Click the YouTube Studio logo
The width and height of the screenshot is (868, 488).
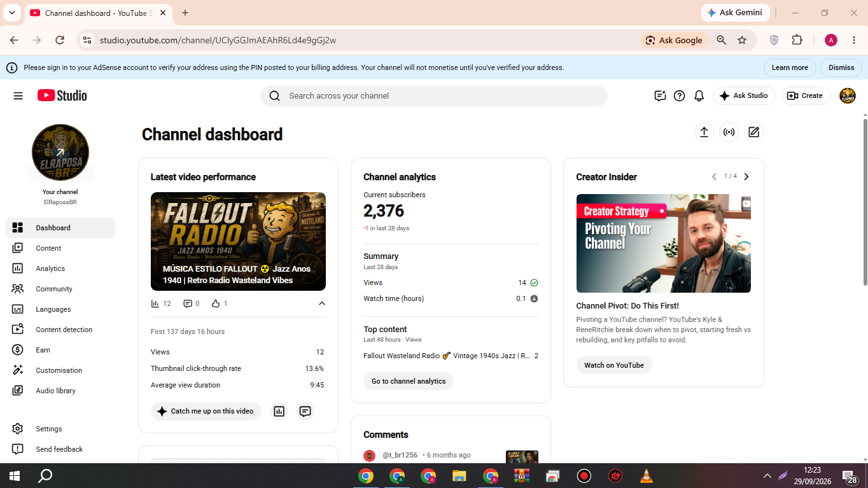coord(62,95)
